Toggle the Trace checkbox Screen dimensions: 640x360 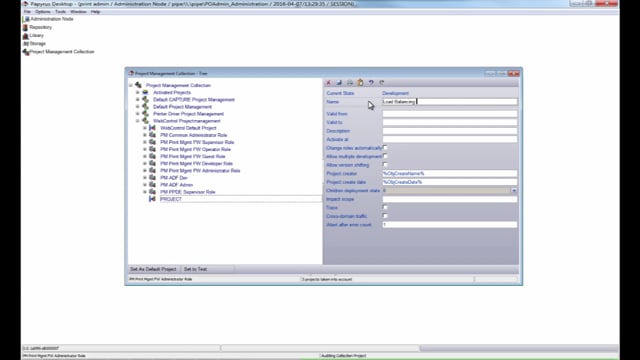click(385, 207)
